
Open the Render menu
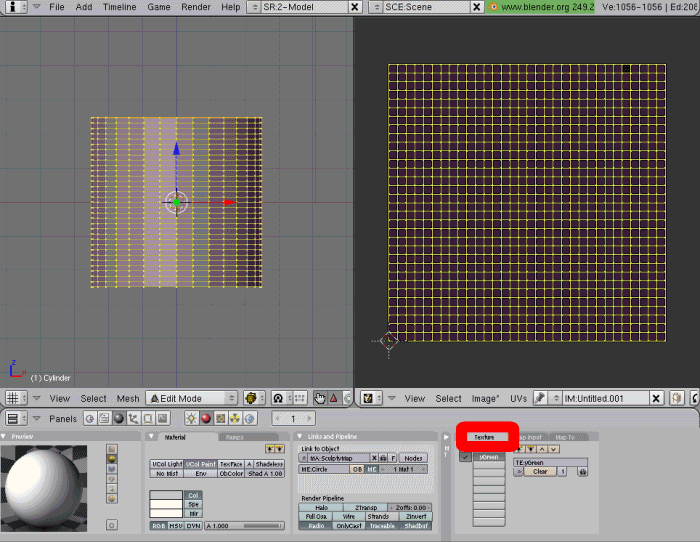196,7
